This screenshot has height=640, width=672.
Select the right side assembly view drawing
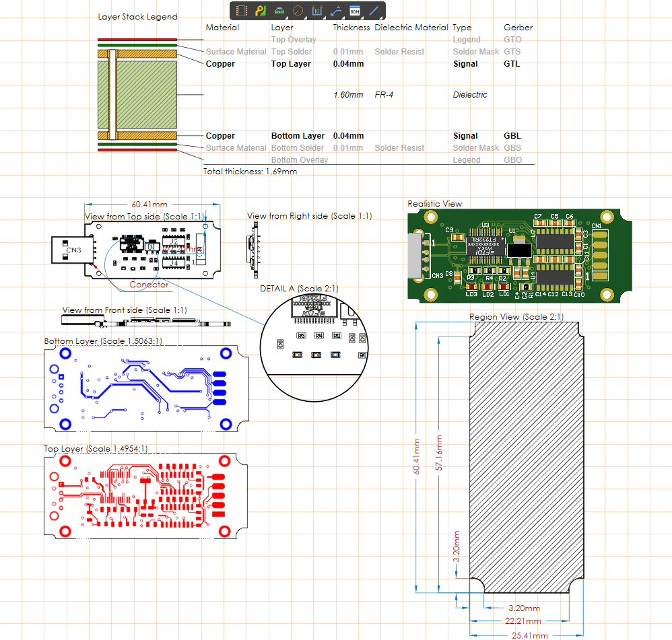point(253,250)
